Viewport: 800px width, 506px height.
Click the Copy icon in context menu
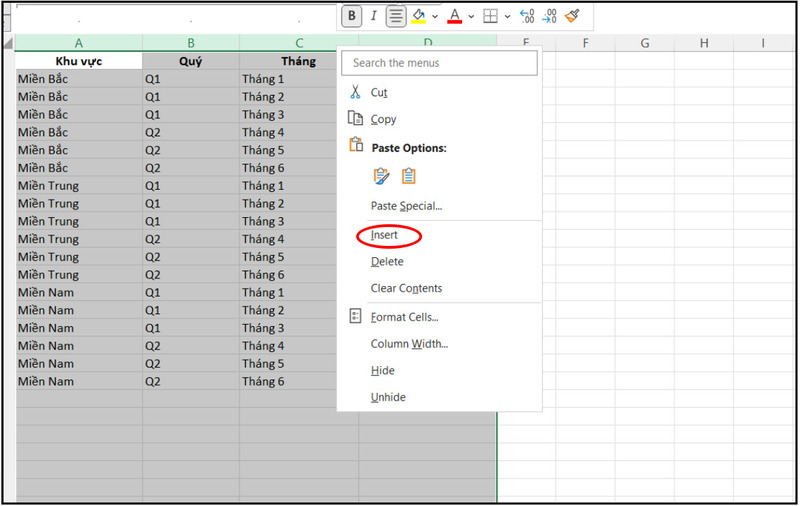pos(354,119)
